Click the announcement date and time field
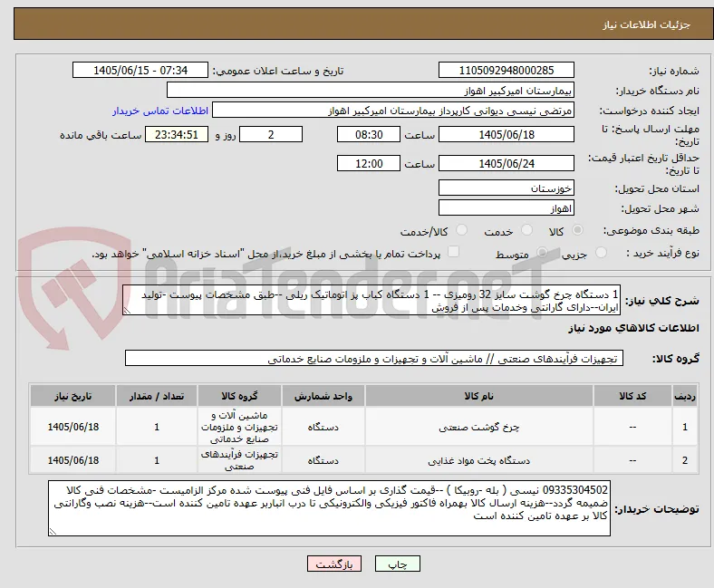This screenshot has height=588, width=714. tap(140, 70)
